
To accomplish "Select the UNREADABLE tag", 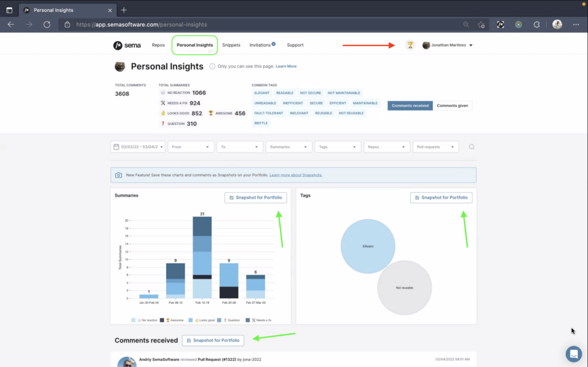I will 265,103.
